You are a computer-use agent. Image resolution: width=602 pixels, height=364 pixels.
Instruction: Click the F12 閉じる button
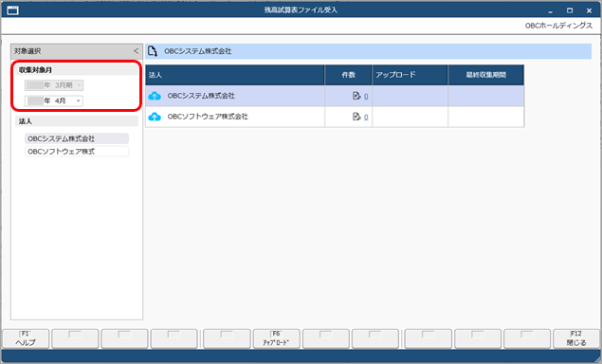[576, 338]
